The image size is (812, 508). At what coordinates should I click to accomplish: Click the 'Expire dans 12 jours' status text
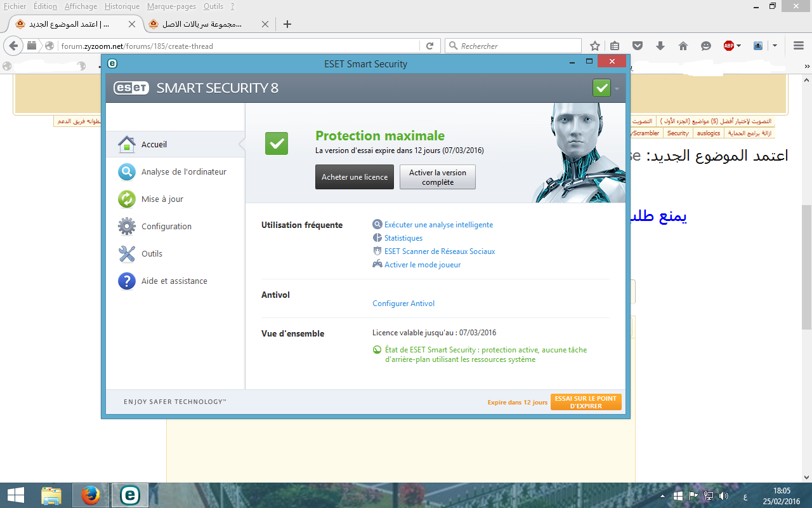(517, 402)
